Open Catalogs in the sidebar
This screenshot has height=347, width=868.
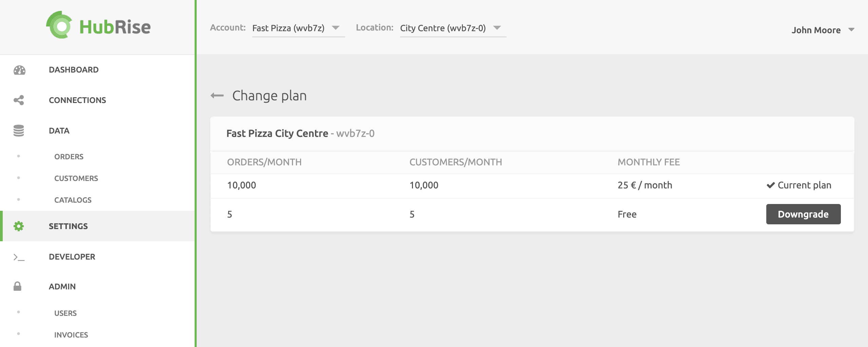(x=73, y=200)
